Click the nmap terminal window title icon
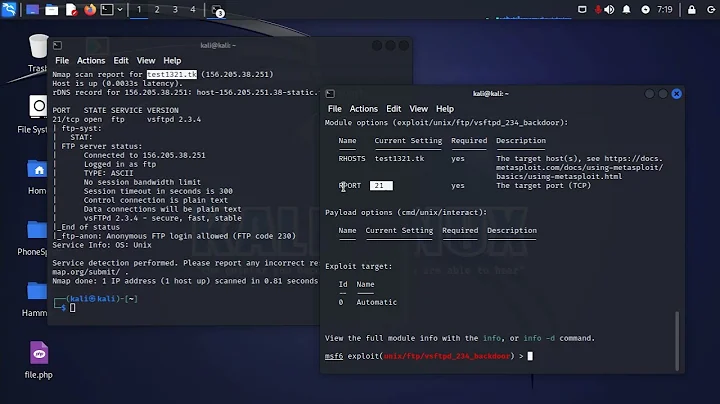 [57, 45]
